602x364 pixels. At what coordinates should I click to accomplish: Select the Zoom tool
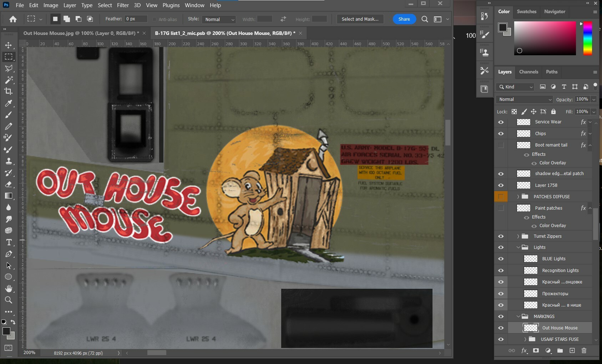(x=9, y=300)
